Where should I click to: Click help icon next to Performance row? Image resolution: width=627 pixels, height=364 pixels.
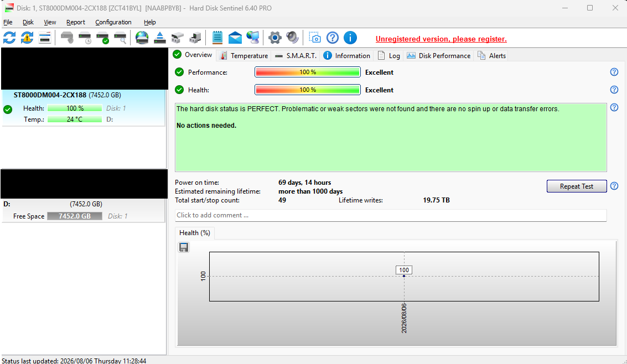point(614,72)
